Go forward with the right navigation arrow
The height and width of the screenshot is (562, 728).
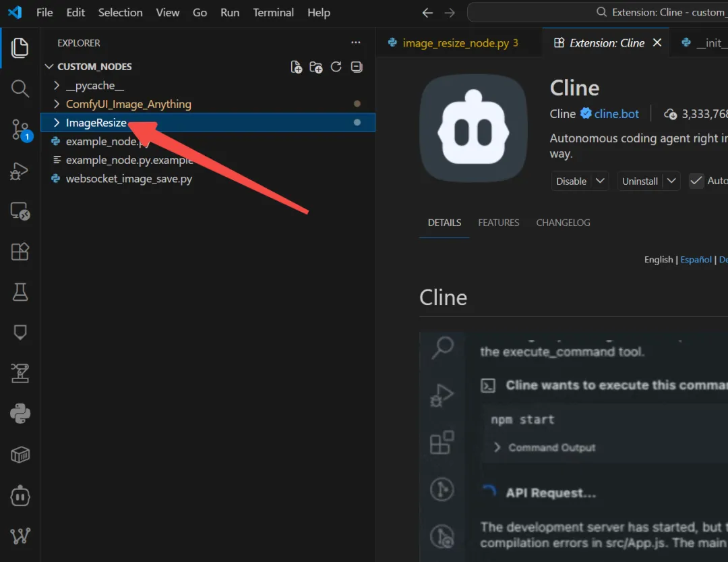point(450,13)
